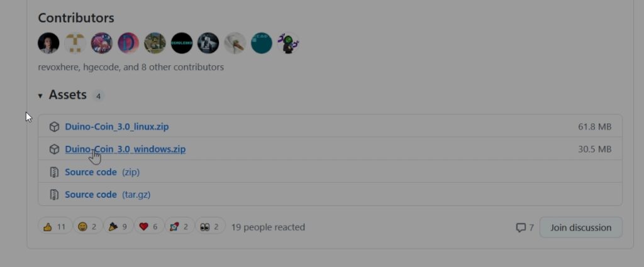The width and height of the screenshot is (644, 267).
Task: Click the laugh emoji reaction
Action: (87, 227)
